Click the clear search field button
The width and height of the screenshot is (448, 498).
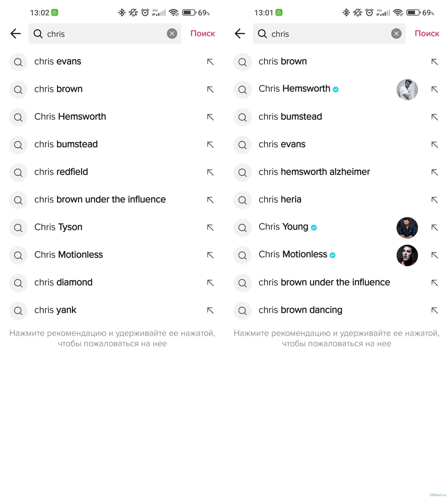tap(172, 34)
